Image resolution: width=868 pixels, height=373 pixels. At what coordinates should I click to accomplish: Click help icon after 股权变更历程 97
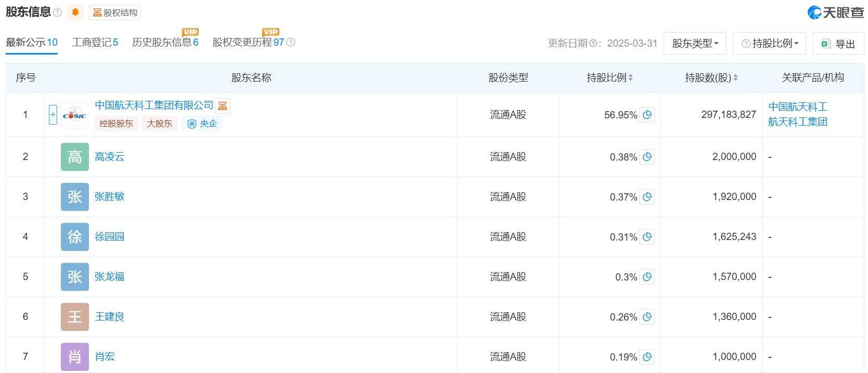(x=291, y=43)
